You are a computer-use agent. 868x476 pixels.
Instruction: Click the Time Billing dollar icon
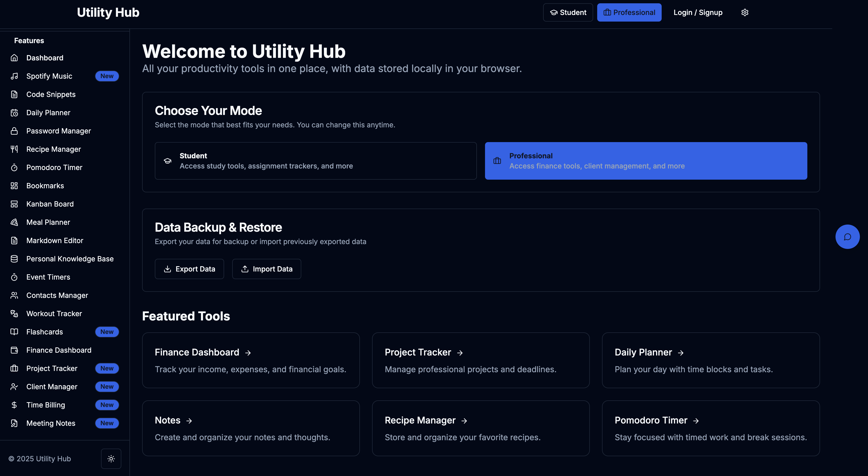pos(14,405)
